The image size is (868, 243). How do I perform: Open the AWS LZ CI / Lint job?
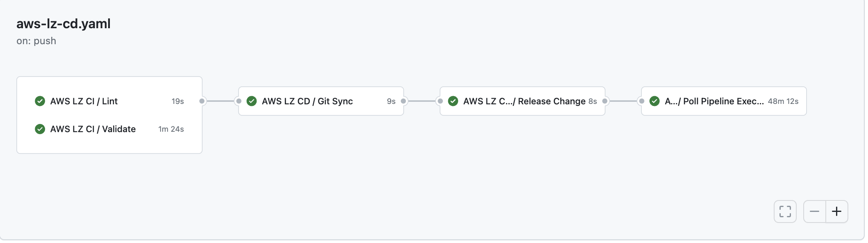(x=109, y=101)
